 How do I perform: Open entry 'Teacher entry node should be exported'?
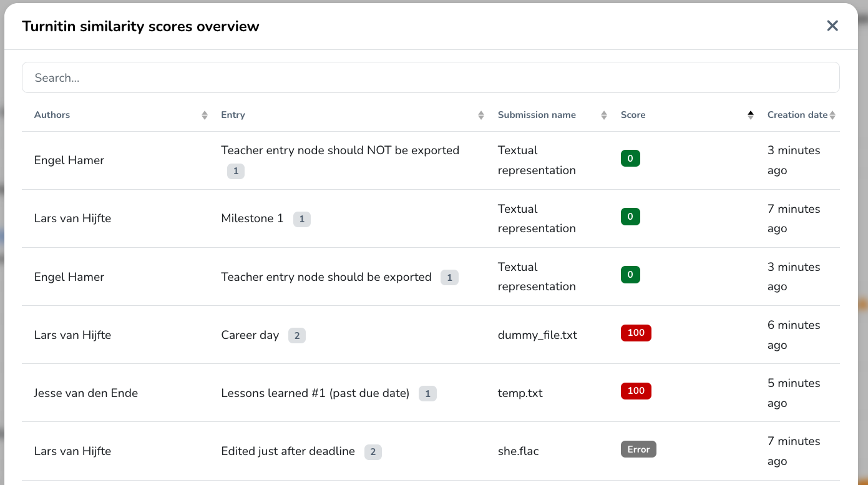point(326,277)
